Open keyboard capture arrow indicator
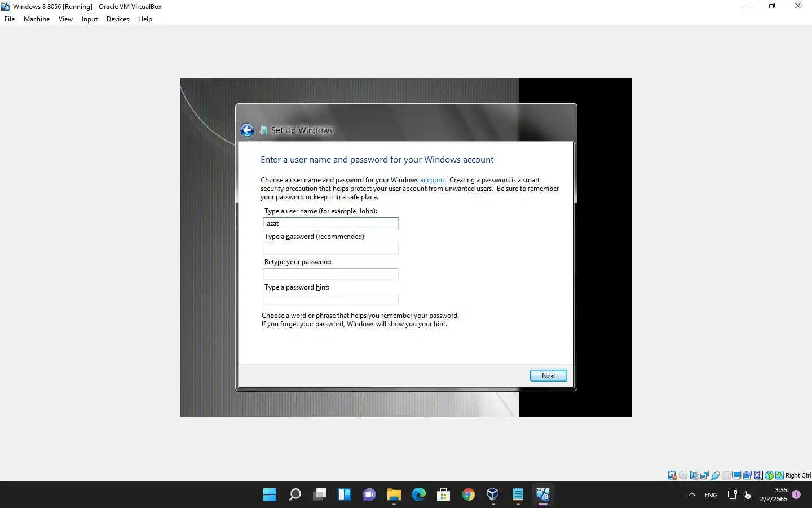This screenshot has height=508, width=812. (x=780, y=475)
